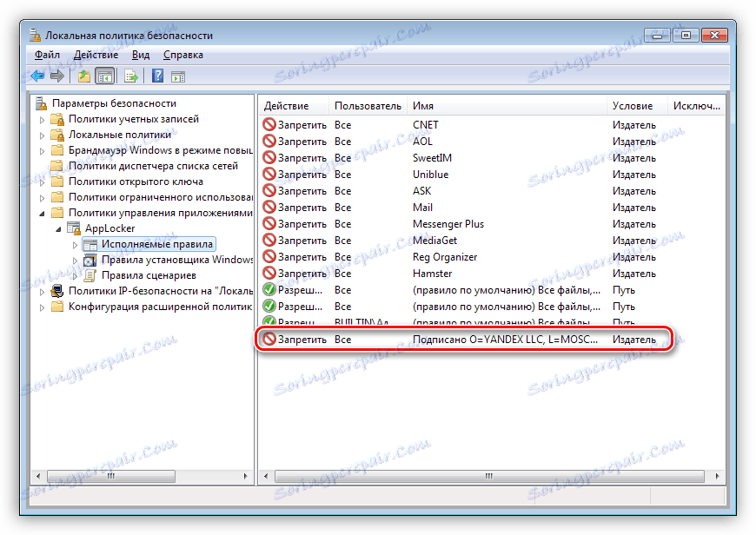756x535 pixels.
Task: Sort rules by the Имя column header
Action: (x=422, y=104)
